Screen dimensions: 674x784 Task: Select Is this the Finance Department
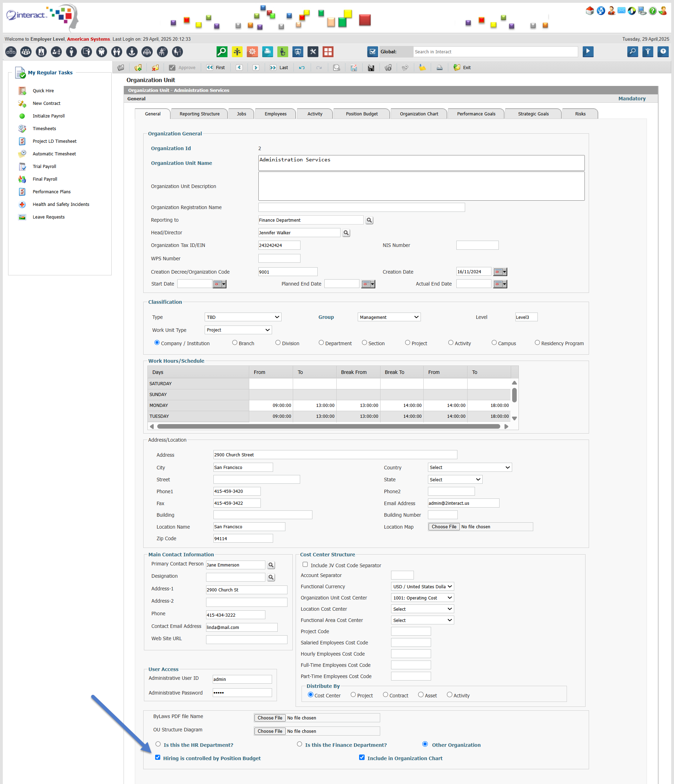[x=299, y=744]
